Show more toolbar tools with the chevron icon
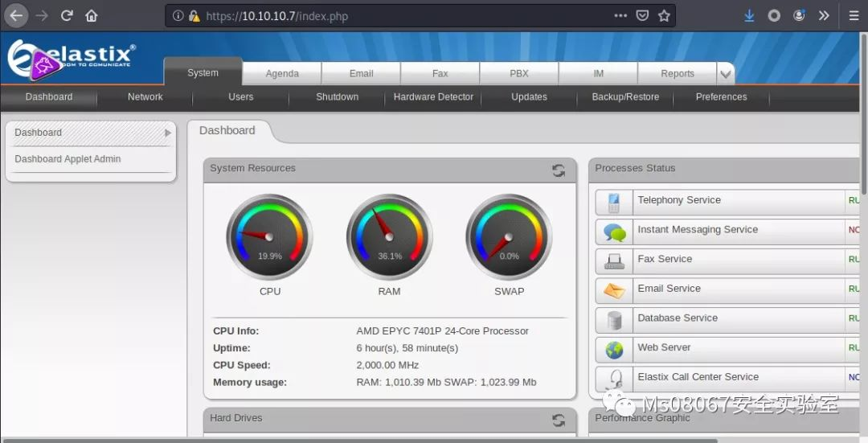868x443 pixels. tap(824, 15)
